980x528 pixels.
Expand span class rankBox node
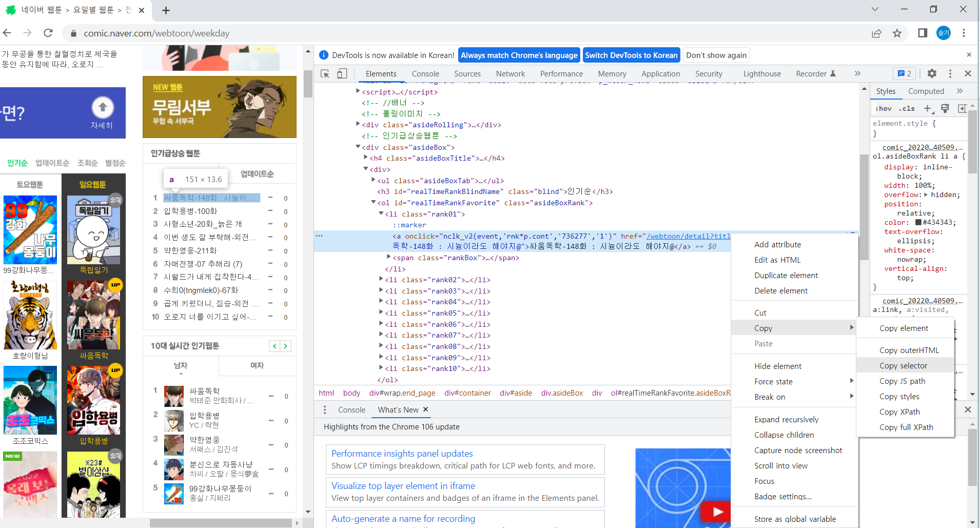click(389, 257)
